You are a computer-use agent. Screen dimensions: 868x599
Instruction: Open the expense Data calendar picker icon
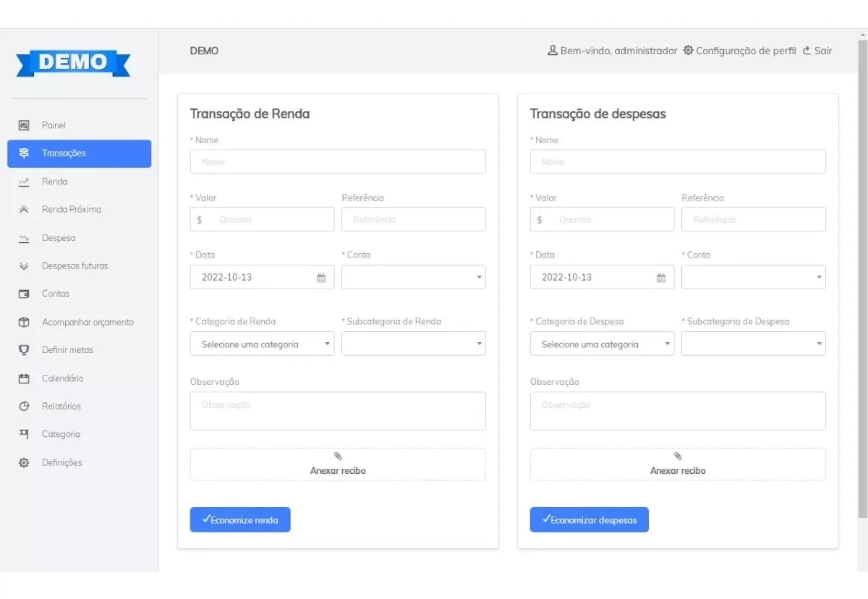coord(661,278)
